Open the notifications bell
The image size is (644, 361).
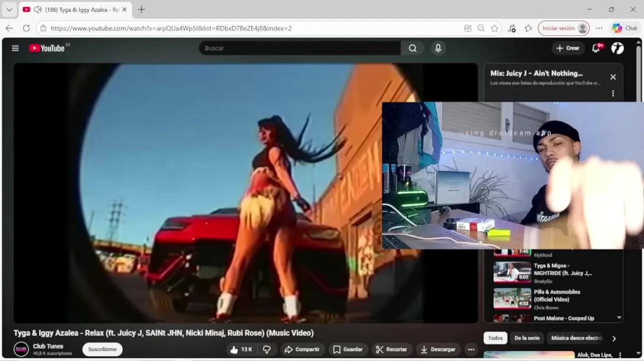596,48
